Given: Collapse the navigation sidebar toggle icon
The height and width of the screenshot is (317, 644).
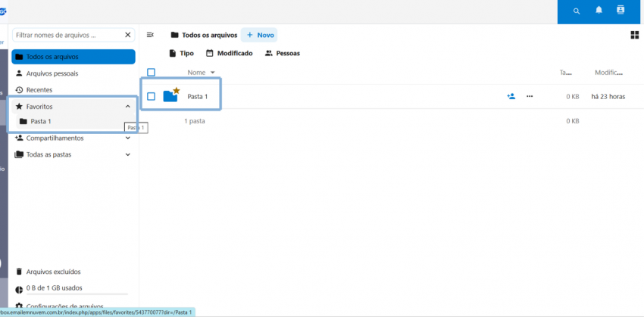Looking at the screenshot, I should click(150, 35).
